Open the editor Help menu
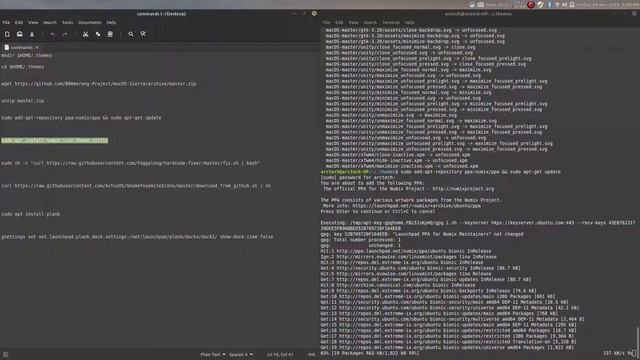640x360 pixels. pos(111,22)
